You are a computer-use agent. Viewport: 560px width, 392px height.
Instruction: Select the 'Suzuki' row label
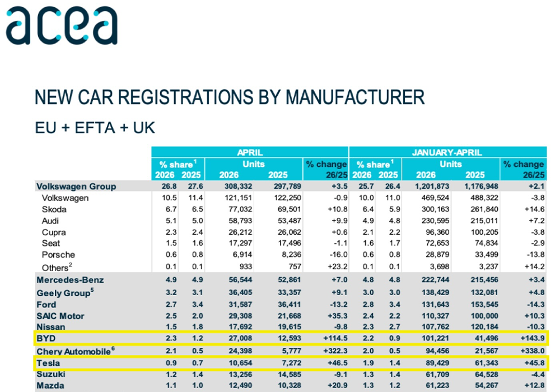(x=51, y=374)
